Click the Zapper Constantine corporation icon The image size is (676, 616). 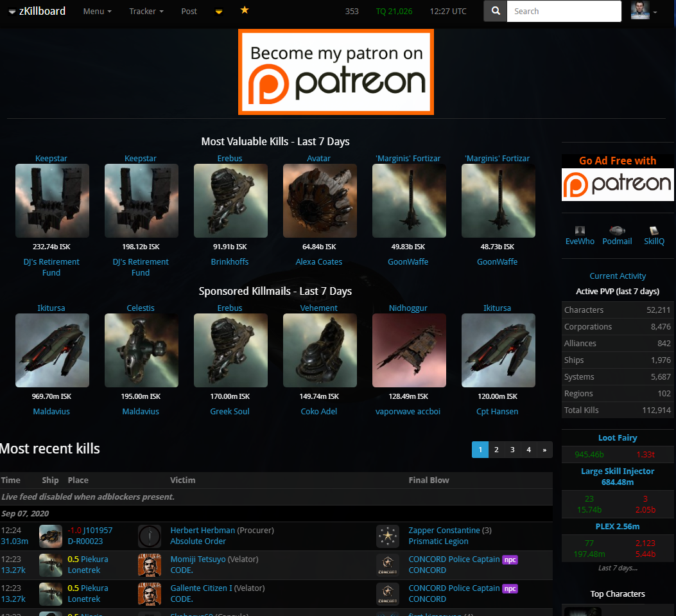388,536
